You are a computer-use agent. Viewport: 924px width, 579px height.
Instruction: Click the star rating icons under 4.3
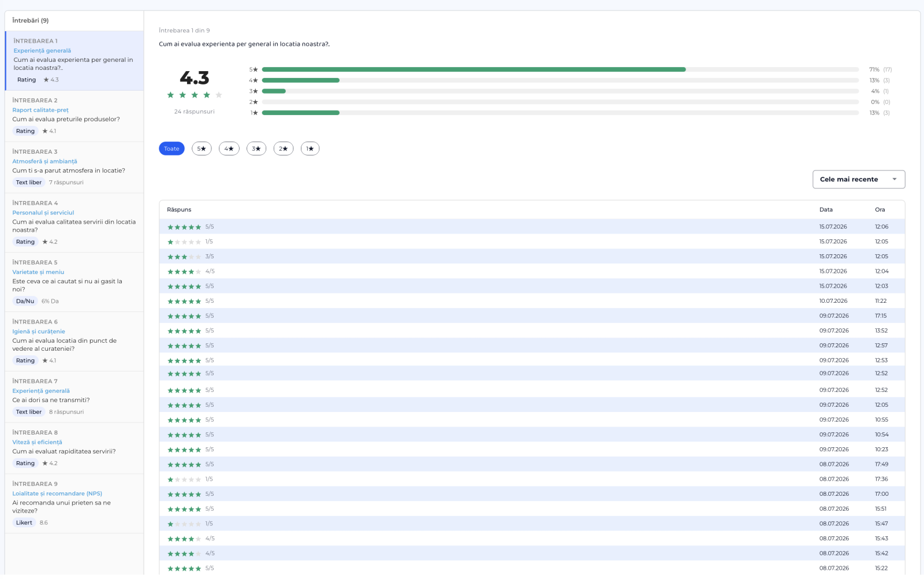click(195, 95)
